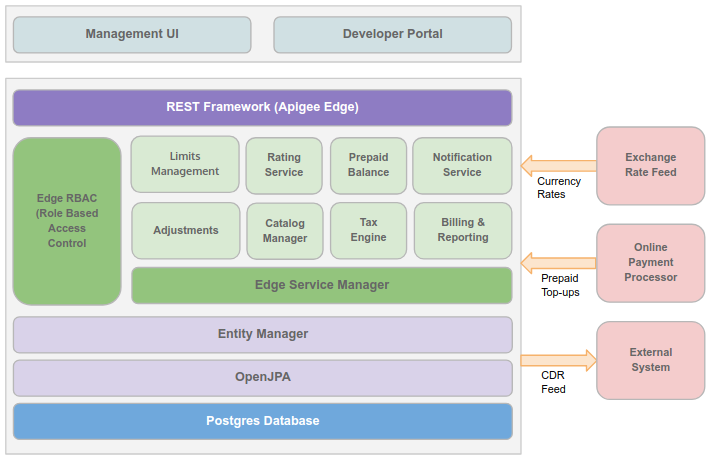The height and width of the screenshot is (460, 711).
Task: Select the Developer Portal box
Action: (x=392, y=34)
